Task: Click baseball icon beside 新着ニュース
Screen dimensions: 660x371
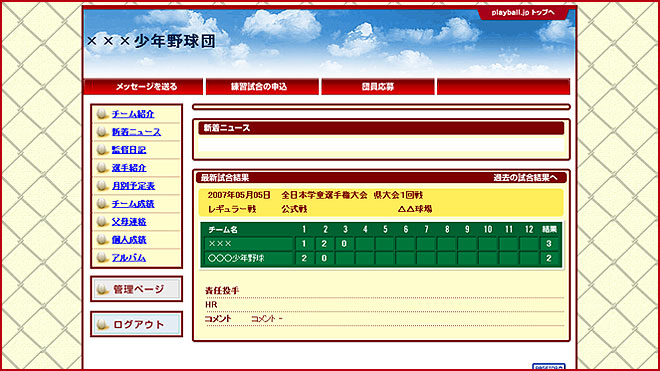Action: click(x=102, y=132)
